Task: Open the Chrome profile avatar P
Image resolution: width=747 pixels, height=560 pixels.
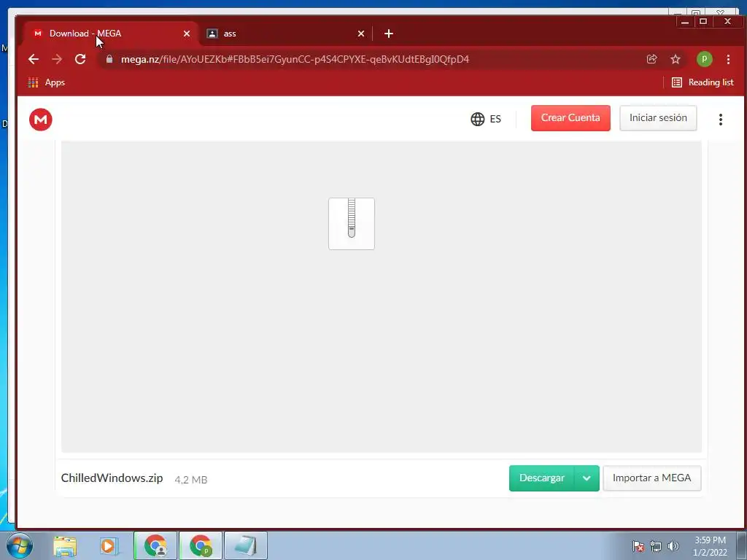Action: [704, 59]
